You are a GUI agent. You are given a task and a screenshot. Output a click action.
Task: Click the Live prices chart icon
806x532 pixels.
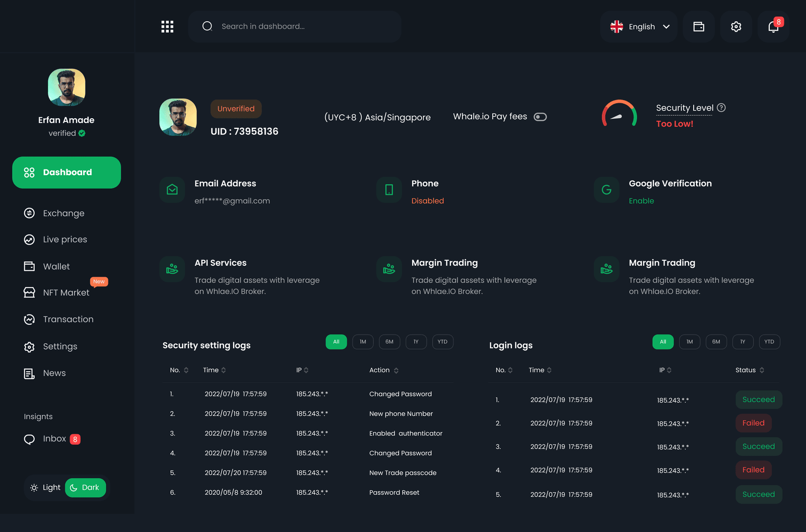29,240
